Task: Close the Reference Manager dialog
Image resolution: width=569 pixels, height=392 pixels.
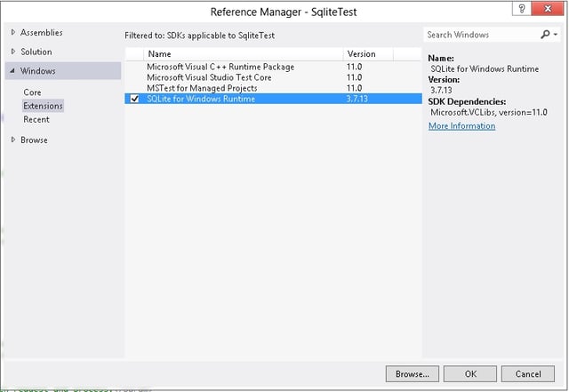Action: (548, 8)
